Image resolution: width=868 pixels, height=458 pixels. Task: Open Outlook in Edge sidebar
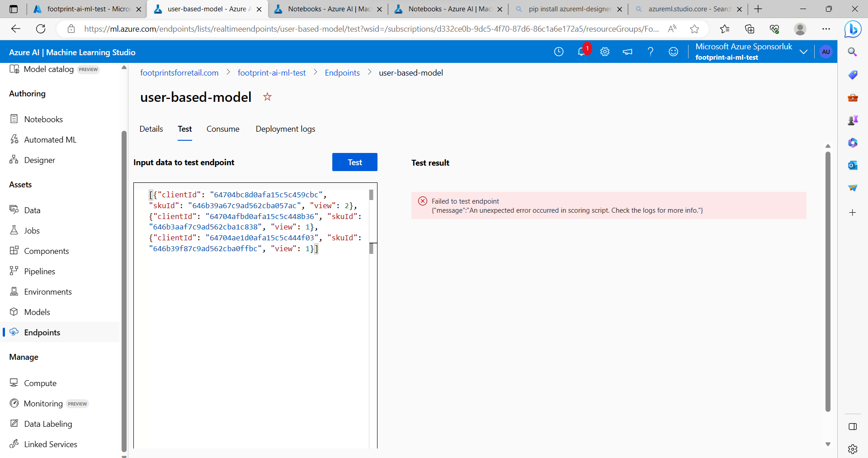853,165
